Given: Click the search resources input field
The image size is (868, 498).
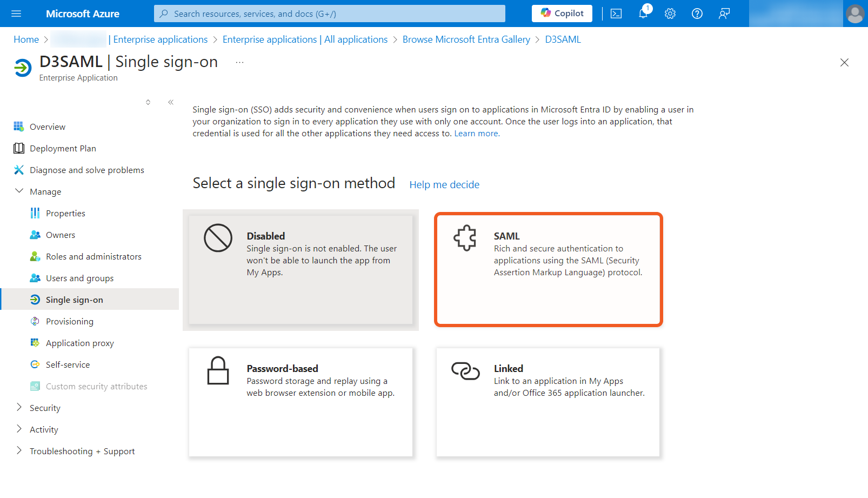Looking at the screenshot, I should 330,14.
